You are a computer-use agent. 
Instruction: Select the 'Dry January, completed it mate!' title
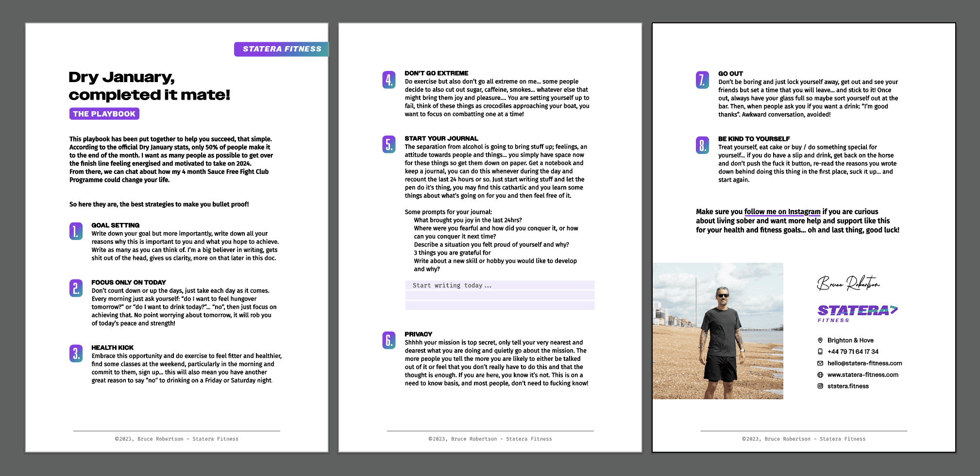pyautogui.click(x=149, y=86)
